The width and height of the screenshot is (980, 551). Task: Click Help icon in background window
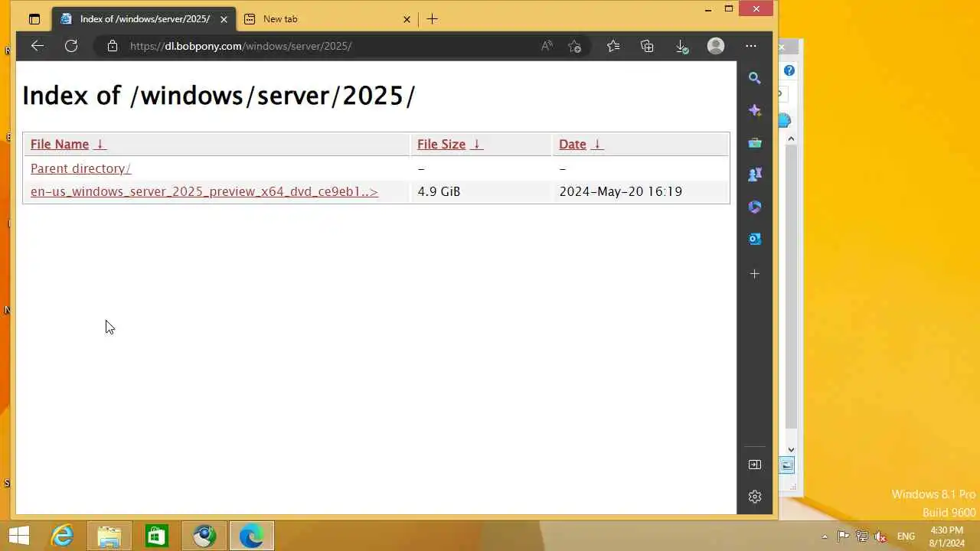789,70
